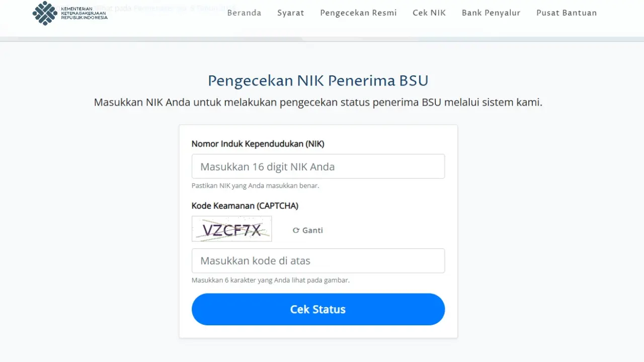The height and width of the screenshot is (362, 644).
Task: Click Ganti to change the captcha
Action: (x=308, y=230)
